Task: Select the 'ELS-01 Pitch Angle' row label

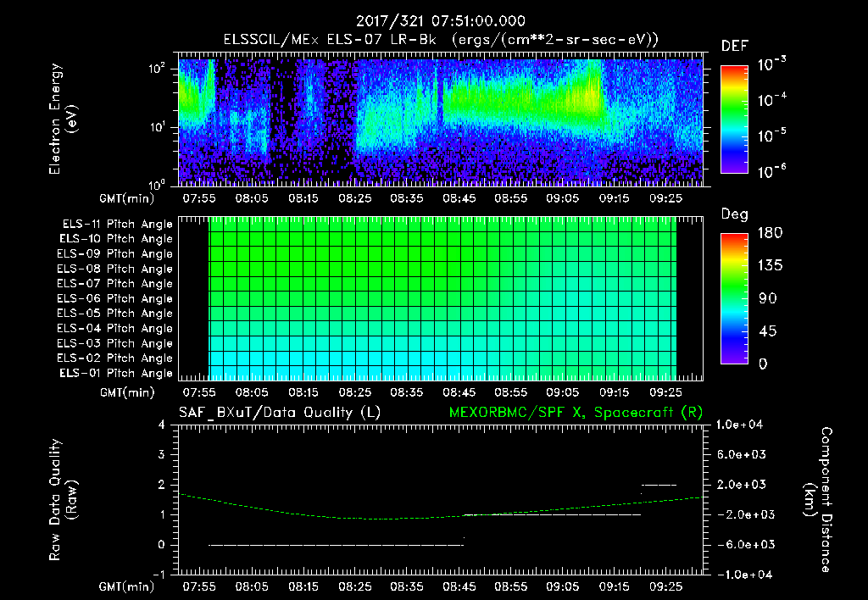Action: coord(116,373)
